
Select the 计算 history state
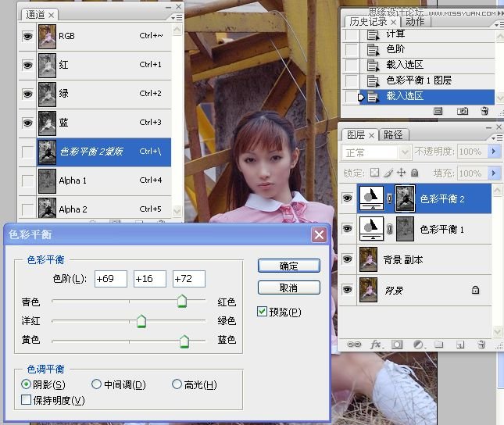coord(420,34)
